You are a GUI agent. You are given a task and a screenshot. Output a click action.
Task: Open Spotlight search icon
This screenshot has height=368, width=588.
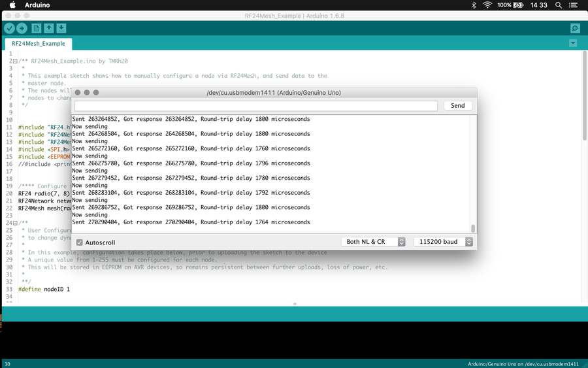[559, 5]
